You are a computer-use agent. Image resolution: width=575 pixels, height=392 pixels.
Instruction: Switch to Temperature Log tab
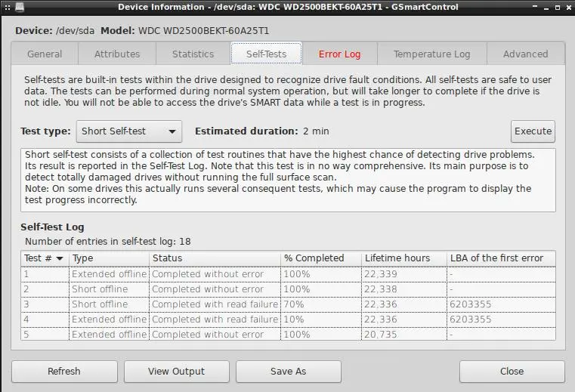click(x=431, y=54)
